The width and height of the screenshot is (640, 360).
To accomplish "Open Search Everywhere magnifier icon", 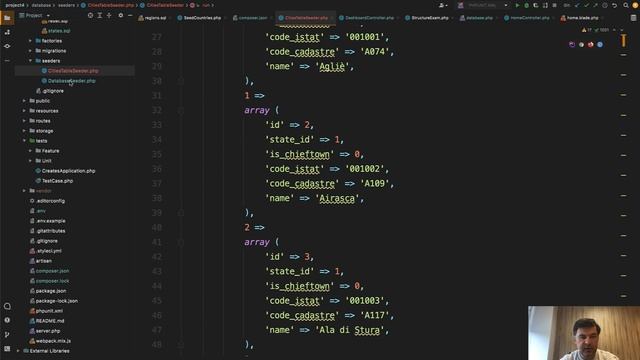I will (x=626, y=5).
